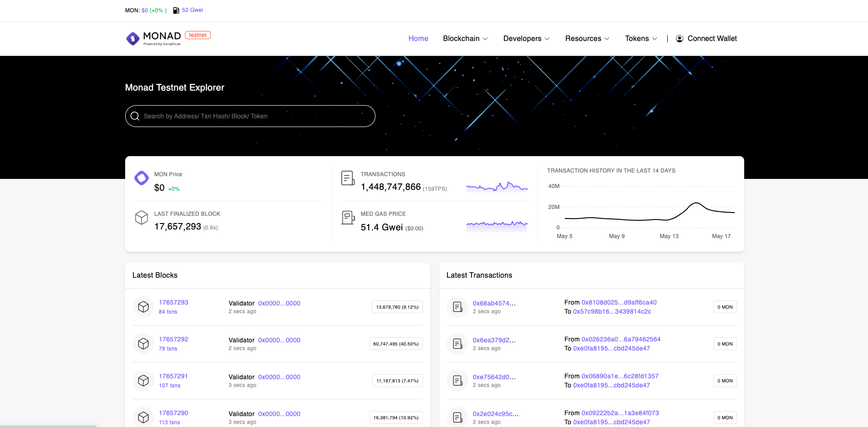Screen dimensions: 868x427
Task: Click the document icon for transaction 0xe75642d0
Action: [x=457, y=381]
